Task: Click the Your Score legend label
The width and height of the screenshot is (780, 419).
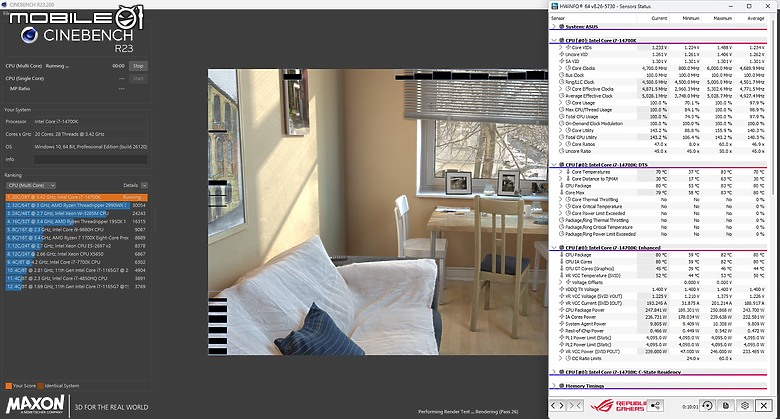Action: point(24,386)
